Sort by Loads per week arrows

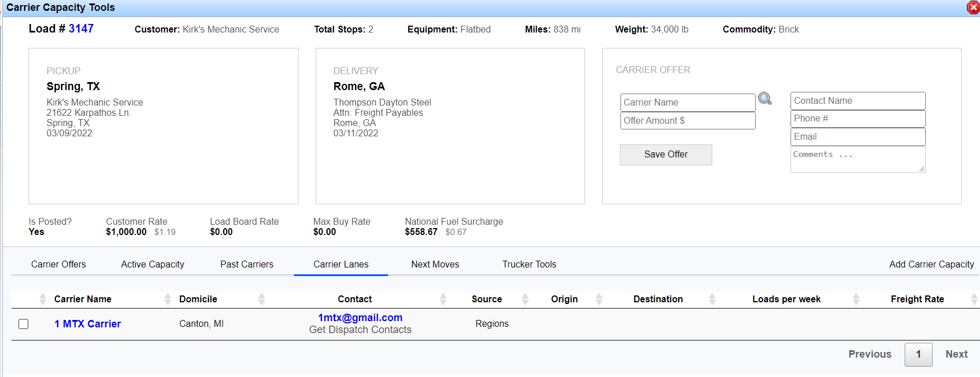click(856, 299)
